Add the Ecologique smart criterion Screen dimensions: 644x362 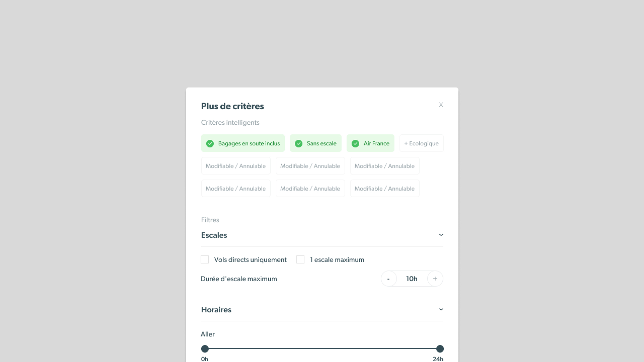click(x=421, y=143)
